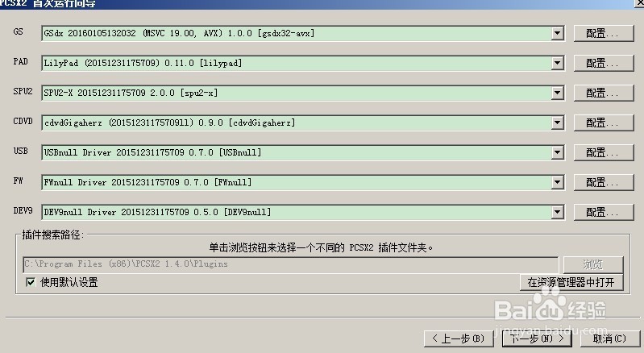The height and width of the screenshot is (353, 644).
Task: Click the DEV9 row label
Action: tap(23, 211)
